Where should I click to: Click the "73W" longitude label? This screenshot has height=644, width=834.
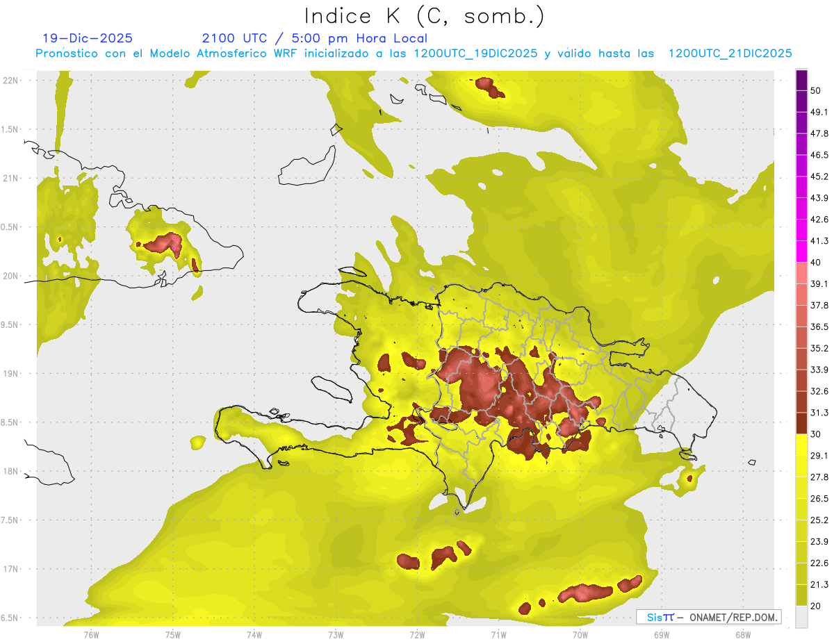[336, 635]
